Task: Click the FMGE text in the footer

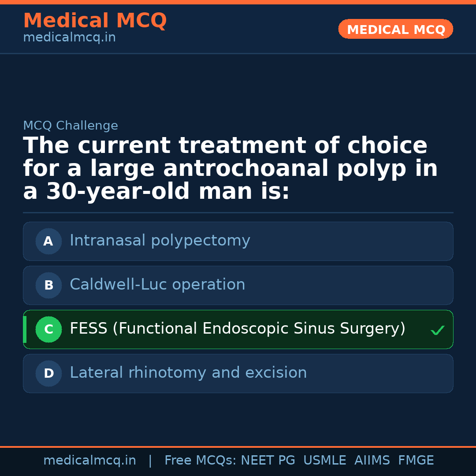Action: point(416,461)
